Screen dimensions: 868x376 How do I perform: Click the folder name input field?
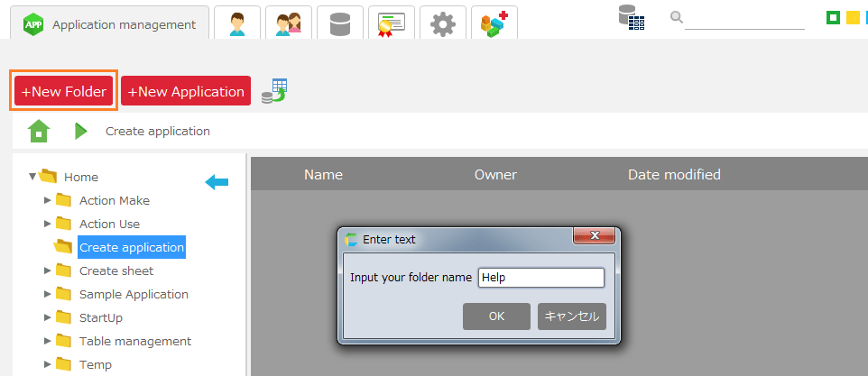click(x=540, y=278)
